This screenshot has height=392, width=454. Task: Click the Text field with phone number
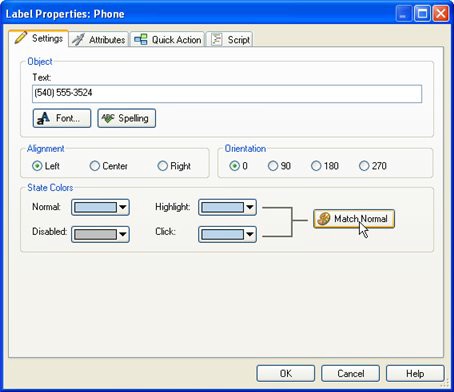pyautogui.click(x=227, y=94)
